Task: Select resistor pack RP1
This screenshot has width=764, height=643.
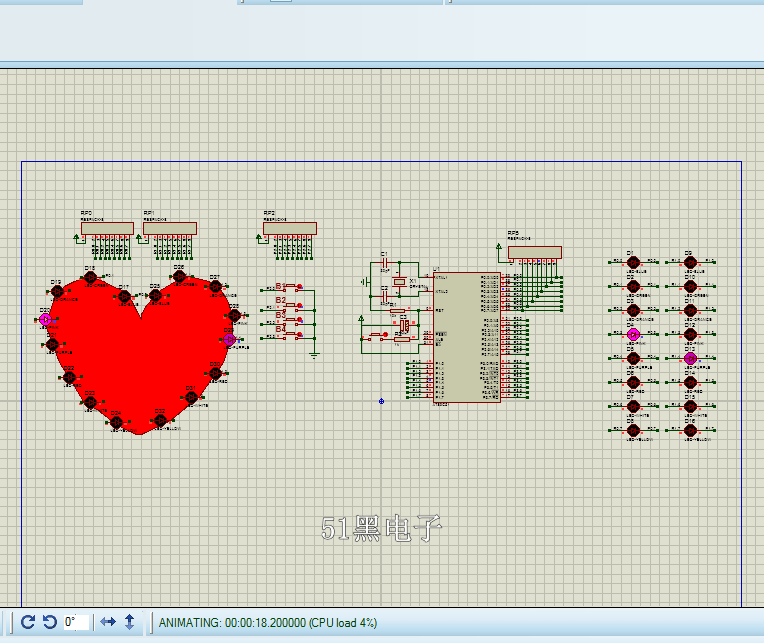Action: click(170, 228)
